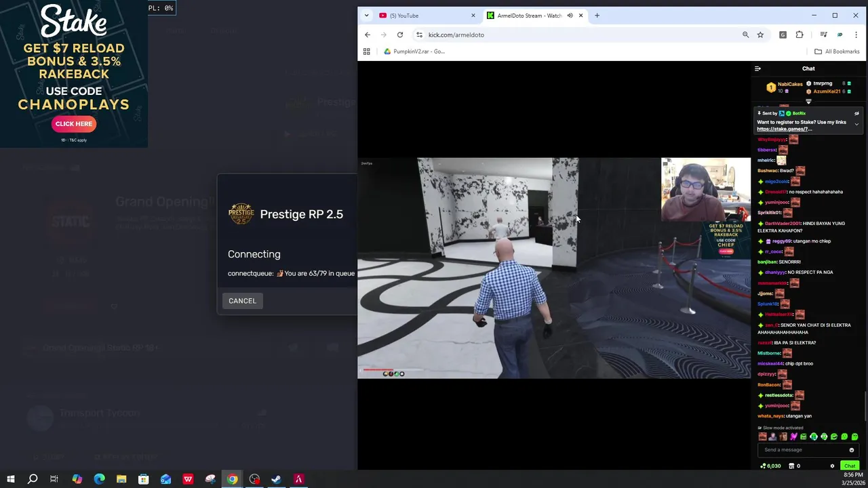This screenshot has width=868, height=488.
Task: Click the streamer webcam overlay
Action: [706, 190]
